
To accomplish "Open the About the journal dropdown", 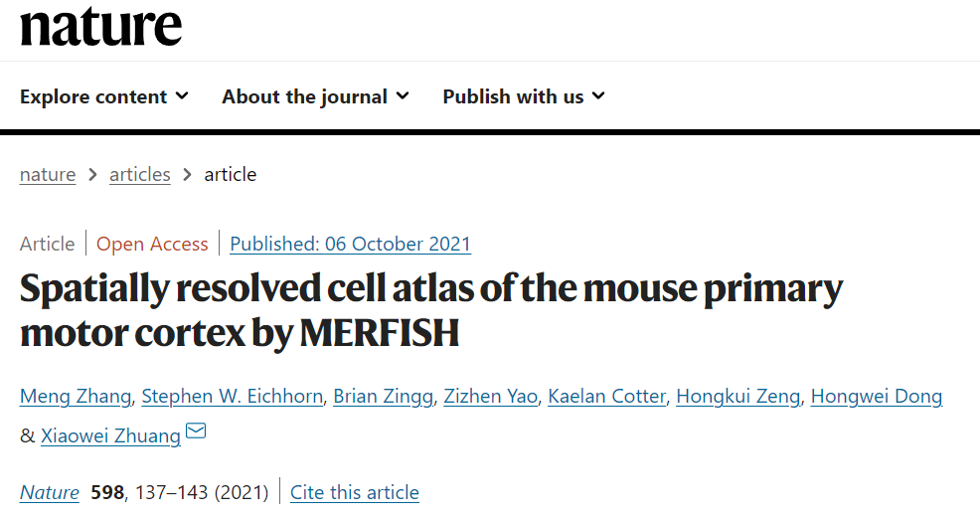I will pyautogui.click(x=316, y=96).
